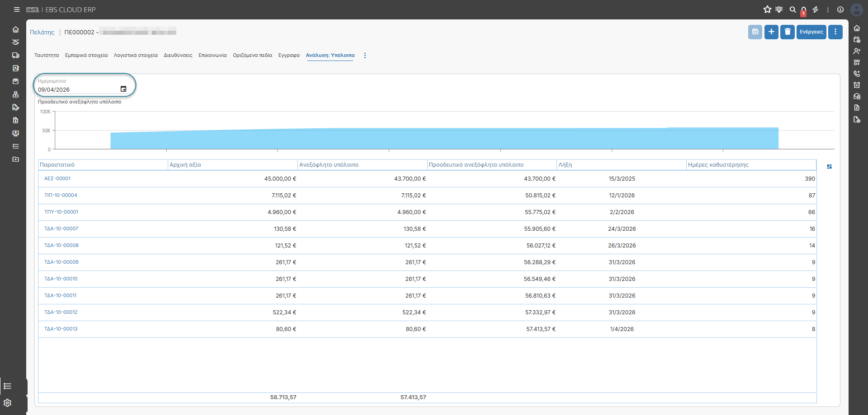The width and height of the screenshot is (868, 415).
Task: Select the Ανάλυση: Υπόλοιπα tab
Action: (x=330, y=56)
